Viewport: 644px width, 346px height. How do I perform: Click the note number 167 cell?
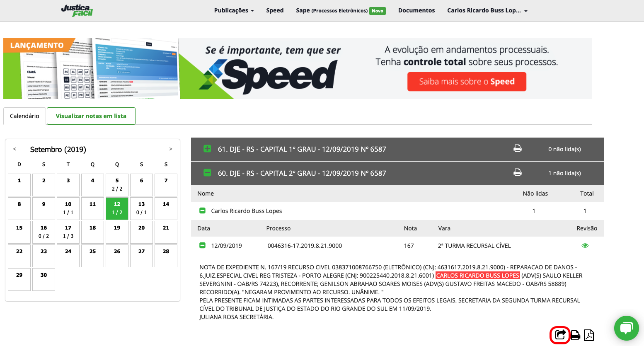coord(409,246)
